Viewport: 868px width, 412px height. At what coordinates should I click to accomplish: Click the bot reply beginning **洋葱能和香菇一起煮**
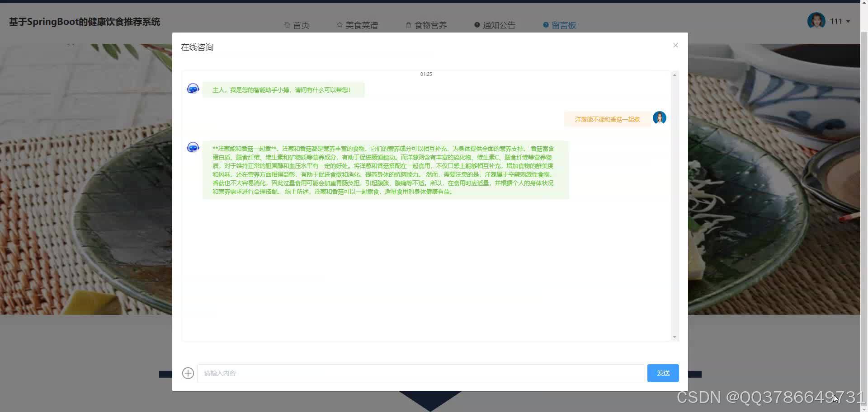click(386, 170)
